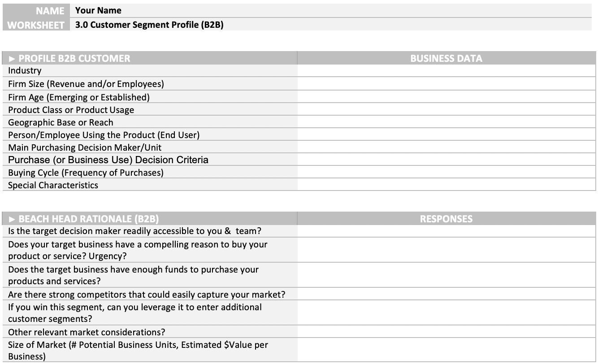Viewport: 598px width, 364px height.
Task: Select the response cell for other market considerations
Action: click(x=446, y=332)
